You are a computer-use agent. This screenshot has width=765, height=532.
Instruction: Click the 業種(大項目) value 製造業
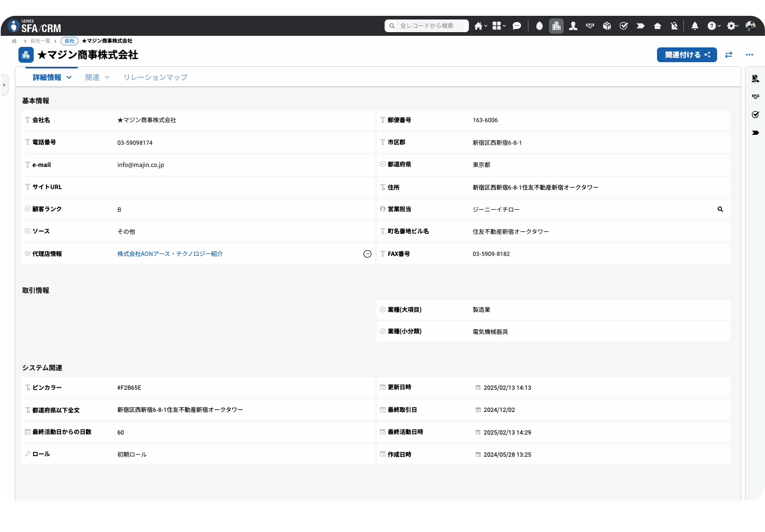(482, 310)
